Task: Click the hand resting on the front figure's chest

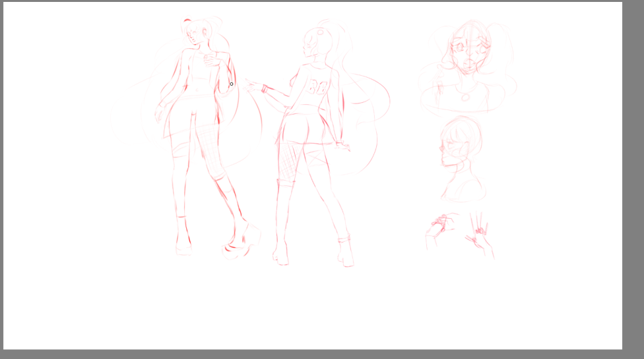Action: tap(207, 60)
